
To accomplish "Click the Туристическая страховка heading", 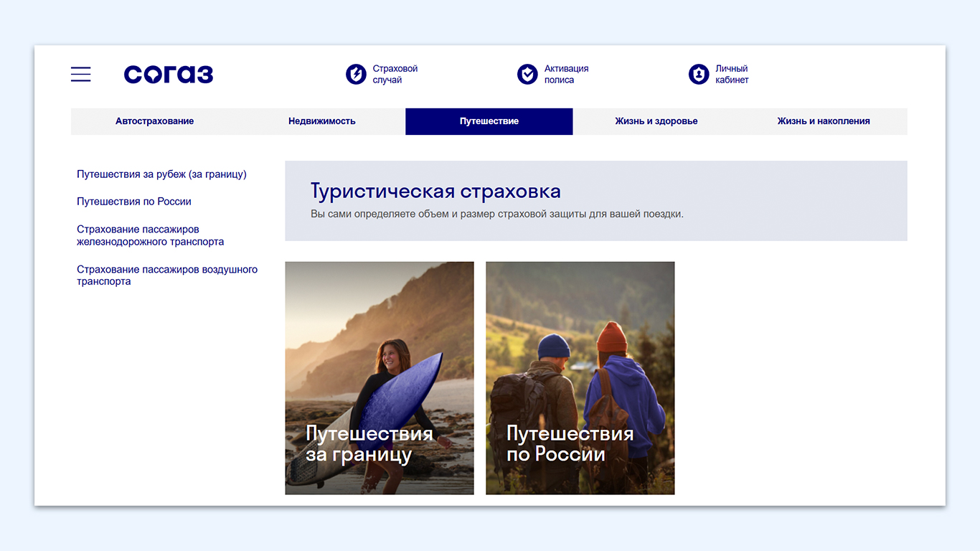I will click(x=435, y=192).
